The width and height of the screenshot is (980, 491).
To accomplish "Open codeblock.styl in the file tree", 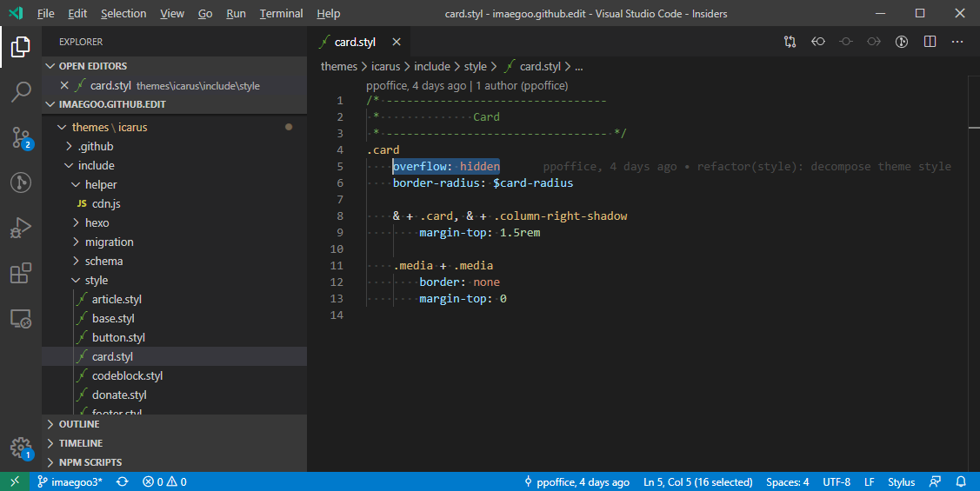I will click(x=175, y=375).
